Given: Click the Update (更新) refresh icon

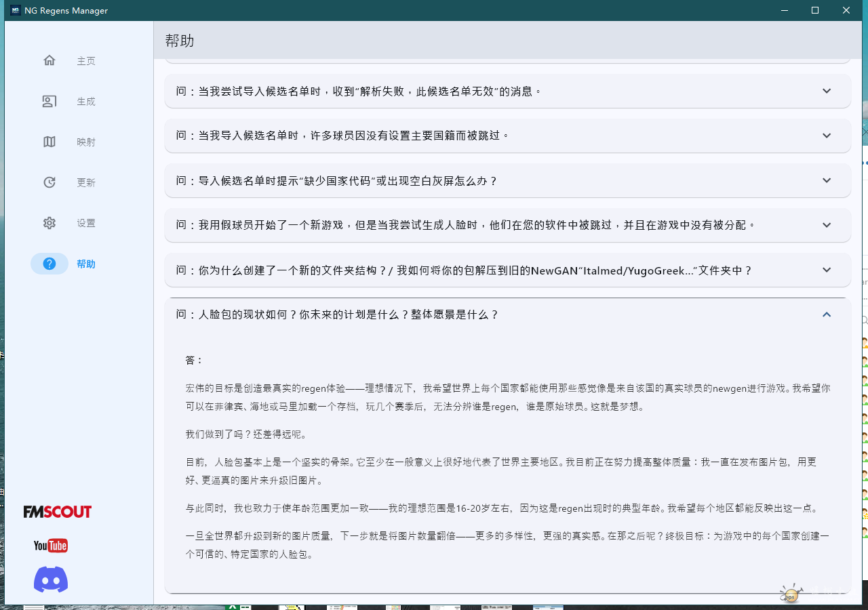Looking at the screenshot, I should pos(50,182).
